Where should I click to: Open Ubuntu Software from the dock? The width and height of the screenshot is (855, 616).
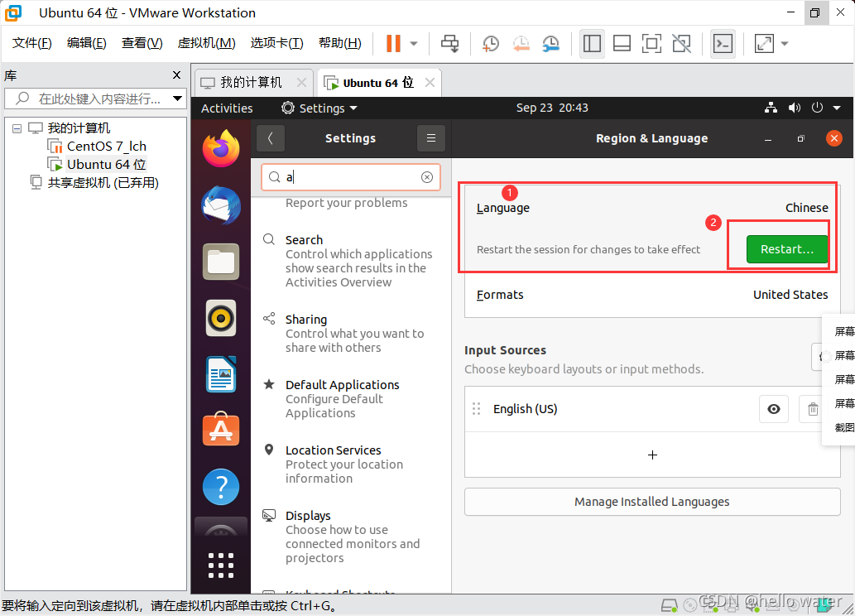tap(221, 430)
